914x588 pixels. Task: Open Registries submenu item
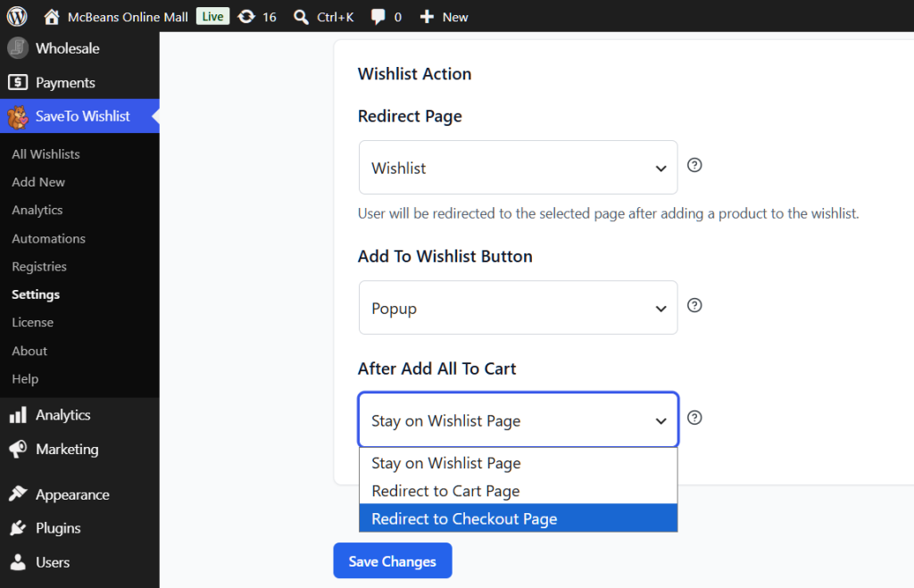pyautogui.click(x=39, y=266)
